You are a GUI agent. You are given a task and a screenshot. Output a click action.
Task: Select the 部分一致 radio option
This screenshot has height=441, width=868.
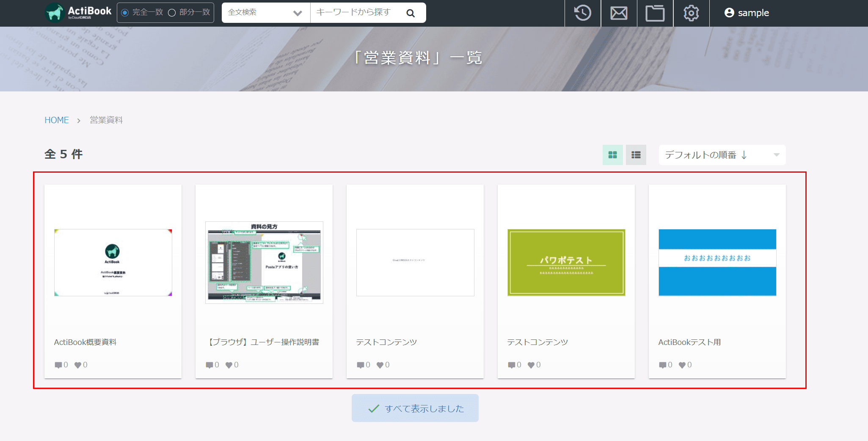click(x=172, y=13)
